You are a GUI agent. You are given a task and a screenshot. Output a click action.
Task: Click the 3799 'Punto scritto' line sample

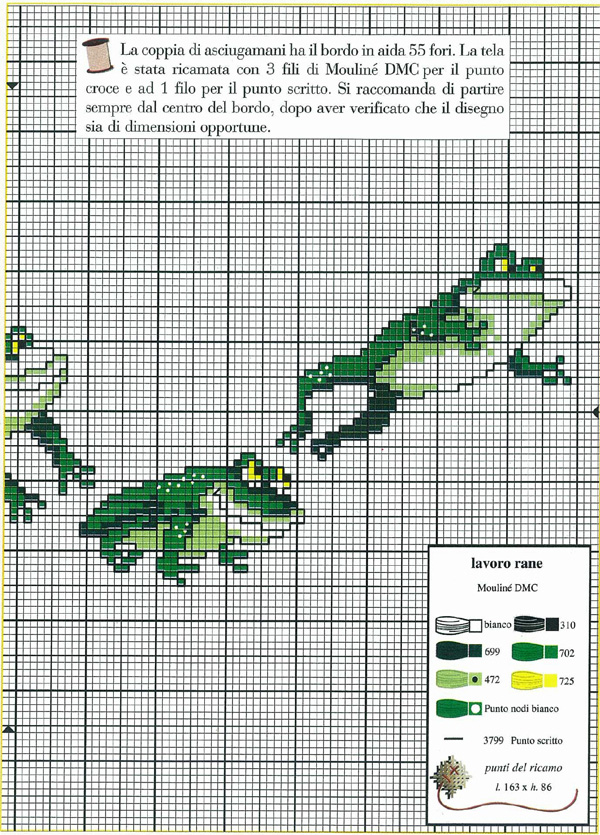(456, 740)
